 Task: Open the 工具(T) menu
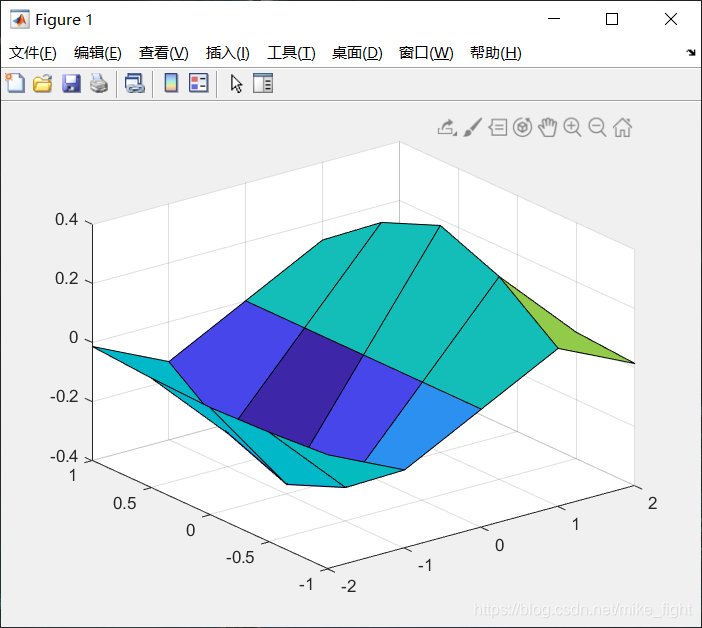pyautogui.click(x=291, y=53)
